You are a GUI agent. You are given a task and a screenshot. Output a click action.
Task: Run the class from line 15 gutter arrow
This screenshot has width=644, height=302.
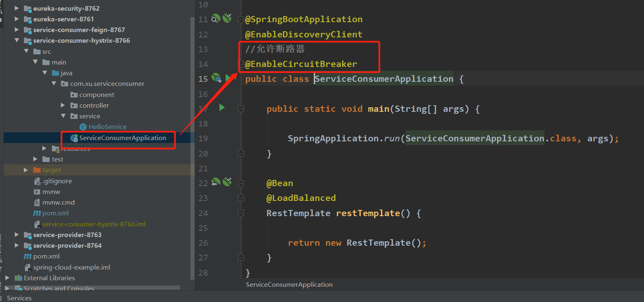tap(227, 78)
